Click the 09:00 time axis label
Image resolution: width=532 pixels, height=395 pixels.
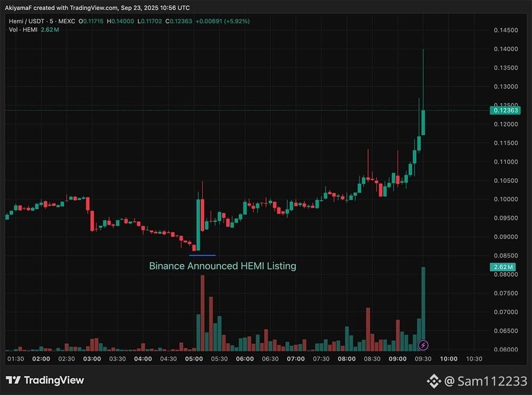point(397,359)
